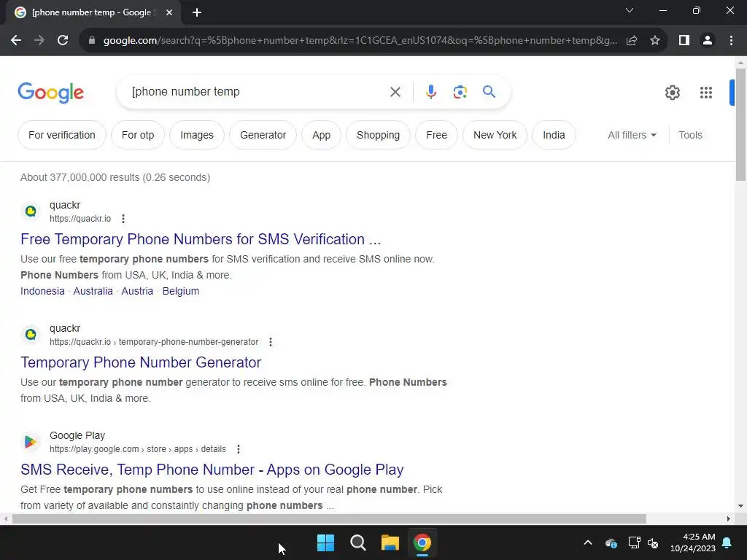Open File Explorer from taskbar
This screenshot has width=747, height=560.
pyautogui.click(x=390, y=542)
